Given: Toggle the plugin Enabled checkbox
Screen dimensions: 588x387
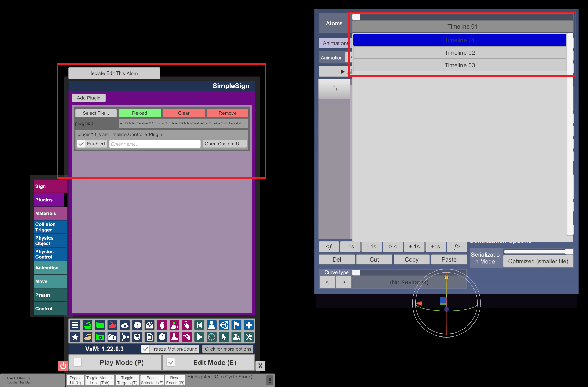Looking at the screenshot, I should coord(81,144).
